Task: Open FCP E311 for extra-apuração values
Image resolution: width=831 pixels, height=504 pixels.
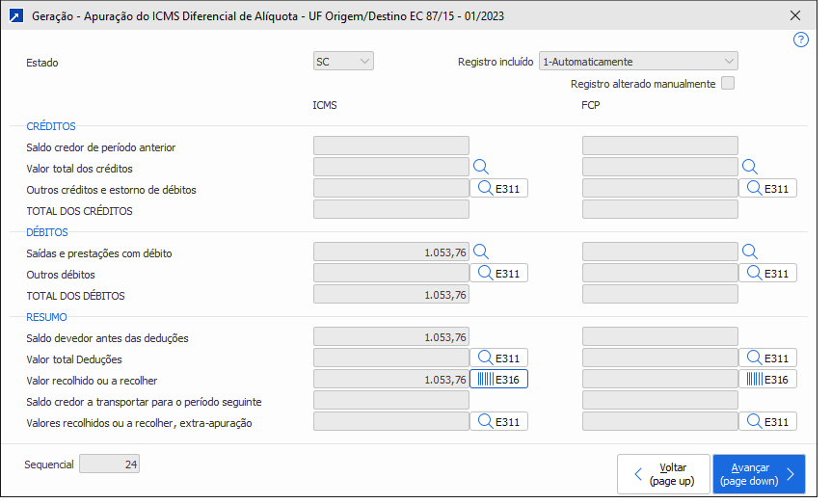Action: pos(768,421)
